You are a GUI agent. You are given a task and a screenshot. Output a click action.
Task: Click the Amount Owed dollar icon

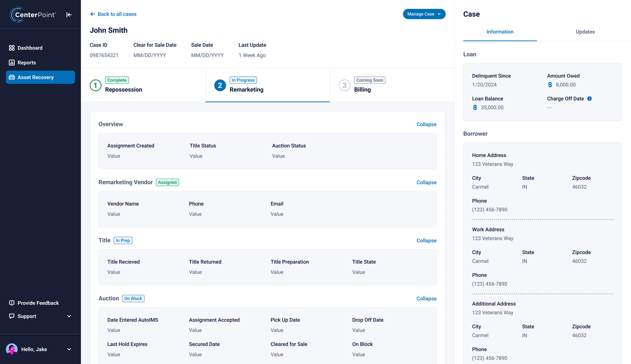click(x=550, y=85)
